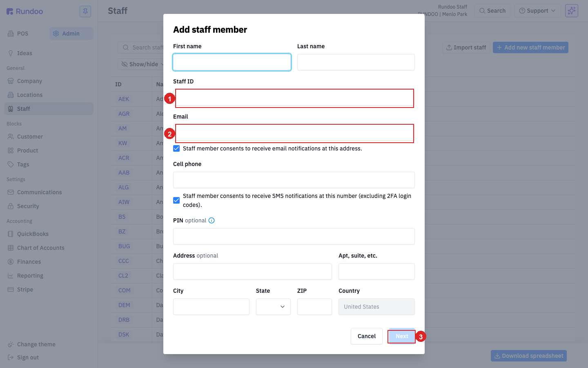Click Download spreadsheet button
588x368 pixels.
[x=529, y=356]
